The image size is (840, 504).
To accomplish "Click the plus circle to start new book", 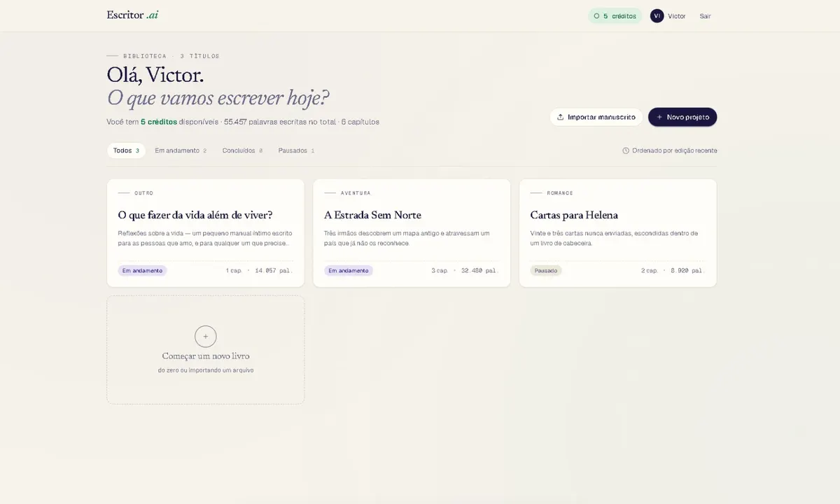I will pos(206,337).
